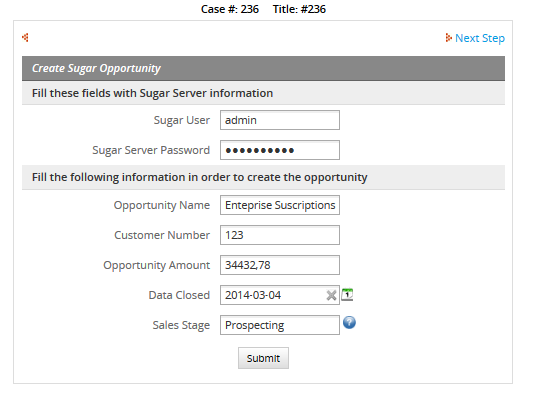Focus the Opportunity Amount input
The width and height of the screenshot is (540, 398).
pos(280,265)
